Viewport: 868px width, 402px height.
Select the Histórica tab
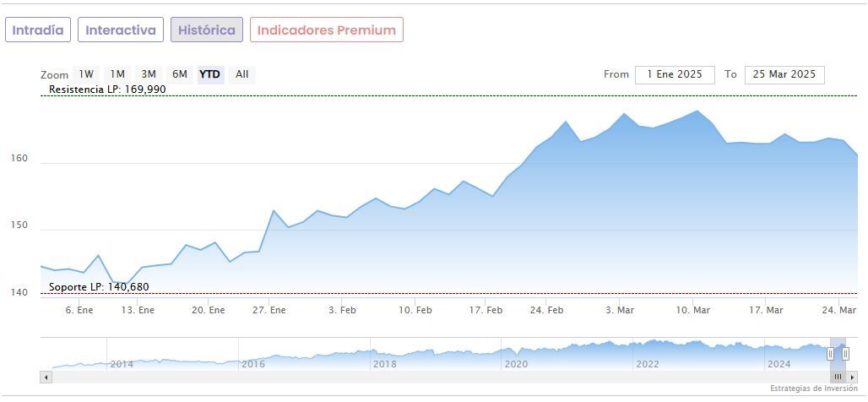(x=207, y=30)
